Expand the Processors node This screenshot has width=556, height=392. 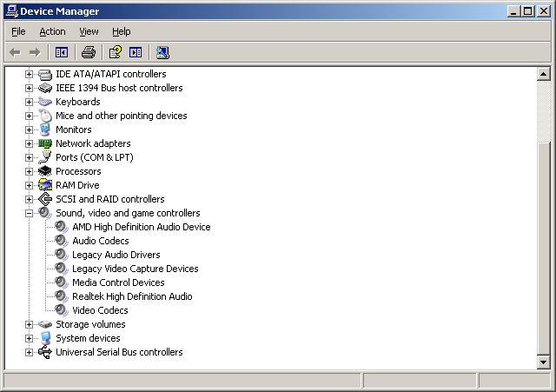[29, 171]
